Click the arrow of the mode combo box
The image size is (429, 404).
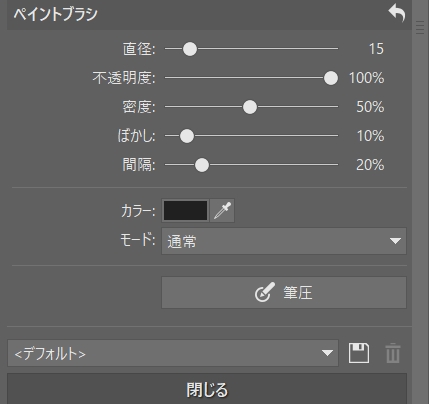point(395,241)
